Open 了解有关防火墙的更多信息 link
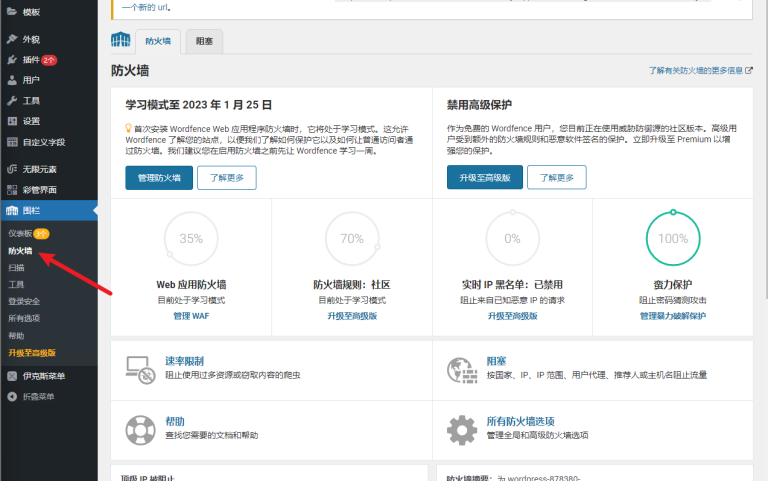 pyautogui.click(x=696, y=71)
